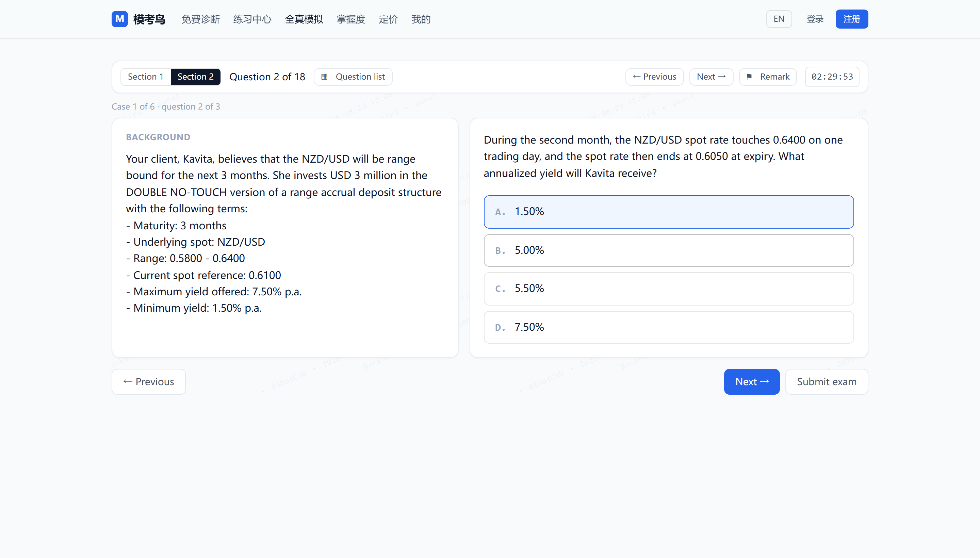Image resolution: width=980 pixels, height=558 pixels.
Task: Choose answer D, 7.50%
Action: [x=668, y=327]
